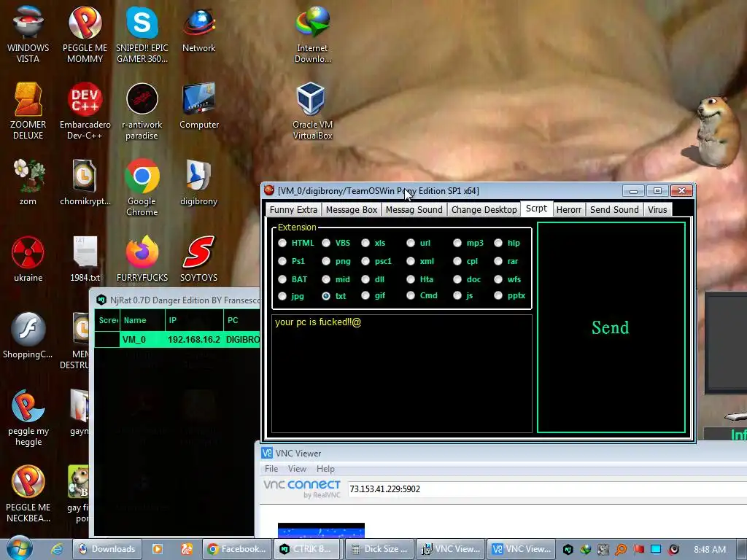This screenshot has width=747, height=560.
Task: Switch to the Facebook Chrome taskbar button
Action: 237,549
